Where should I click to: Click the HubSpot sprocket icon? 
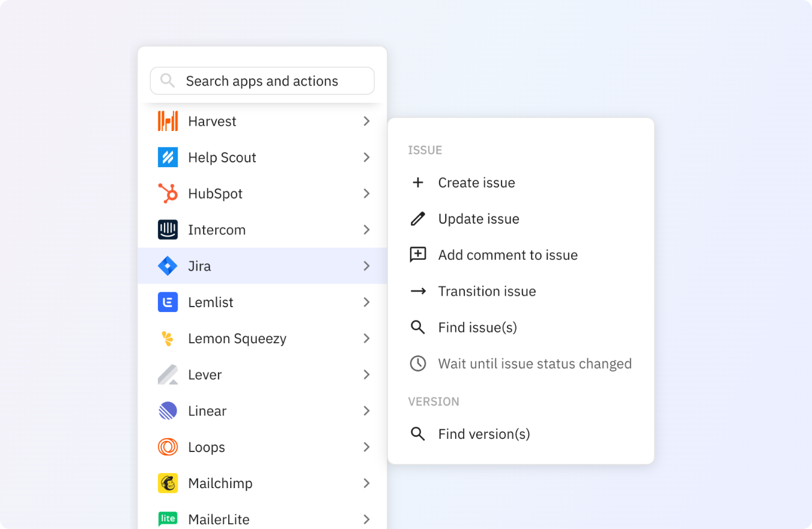tap(168, 194)
